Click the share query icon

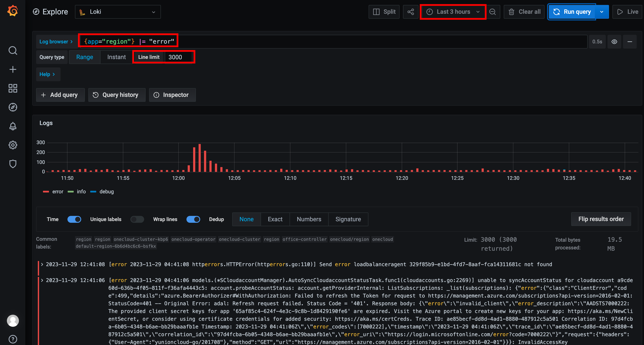411,12
